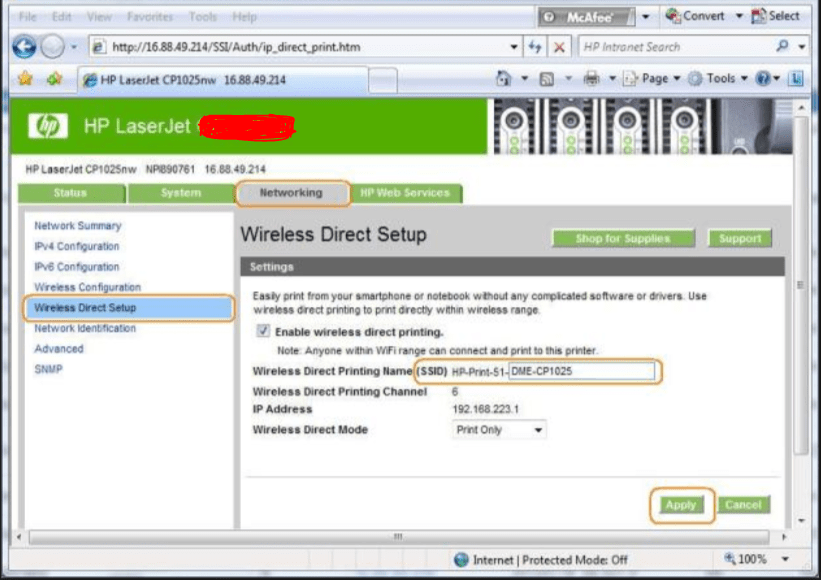Switch to the System tab
Viewport: 821px width, 580px height.
[x=181, y=193]
